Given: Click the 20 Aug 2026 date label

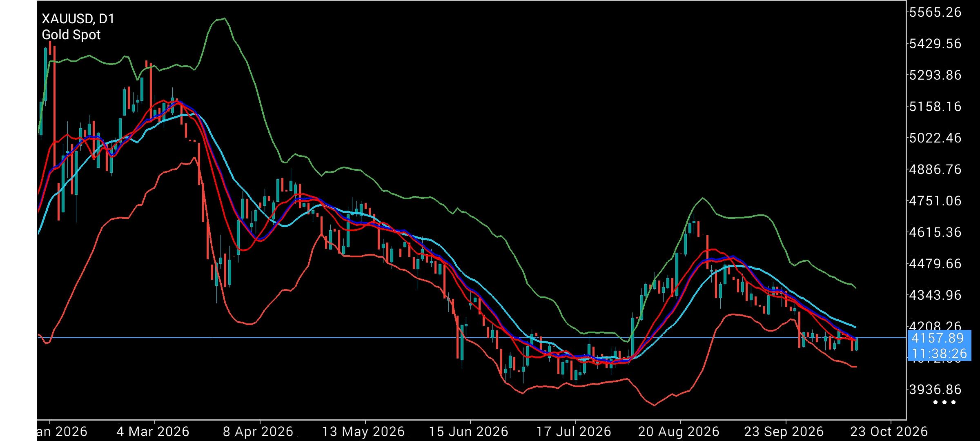Looking at the screenshot, I should [x=679, y=432].
